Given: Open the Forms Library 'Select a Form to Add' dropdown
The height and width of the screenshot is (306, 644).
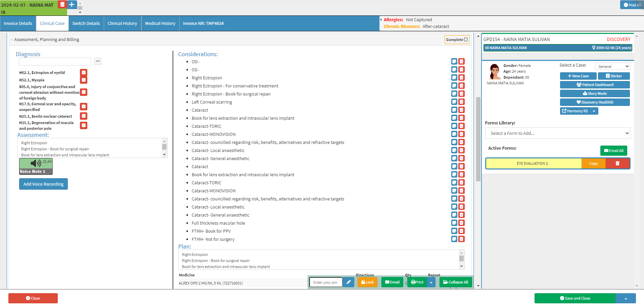Looking at the screenshot, I should 558,133.
